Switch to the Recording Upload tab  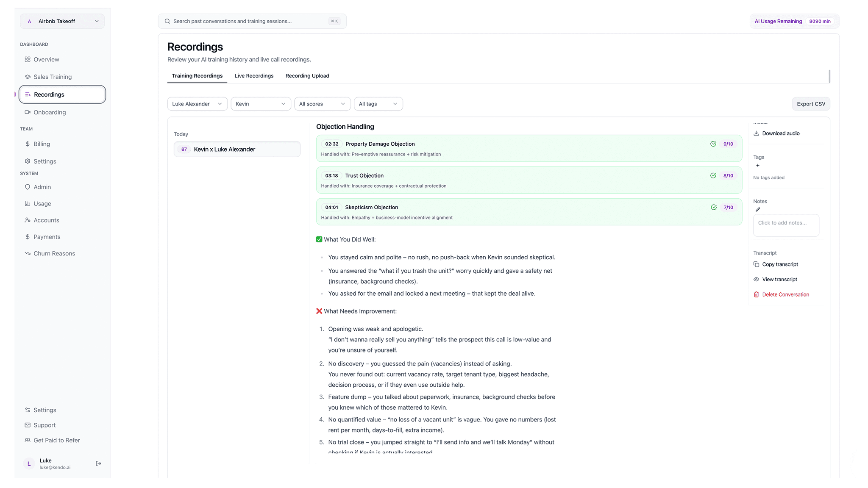(x=307, y=76)
